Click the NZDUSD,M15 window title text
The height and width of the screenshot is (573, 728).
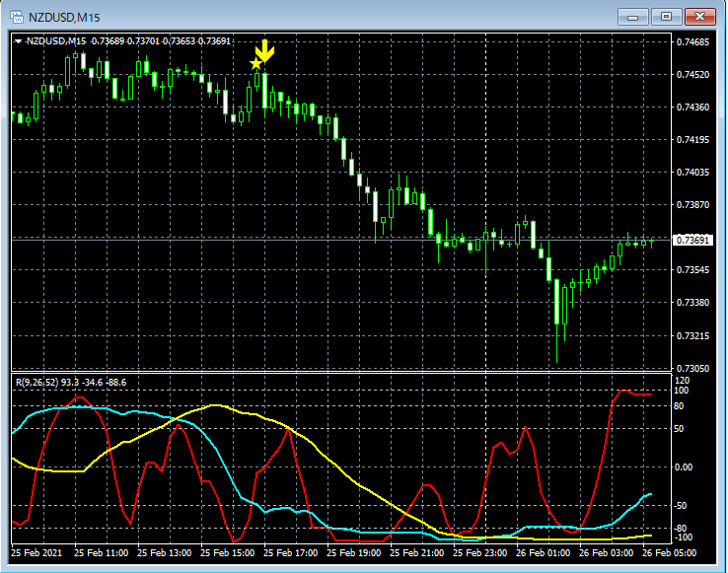point(64,18)
